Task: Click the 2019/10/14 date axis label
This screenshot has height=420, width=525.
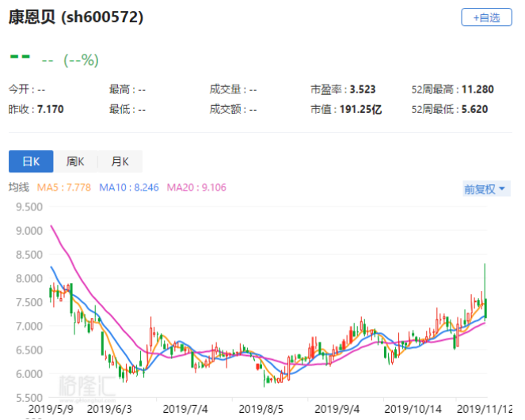Action: click(413, 409)
